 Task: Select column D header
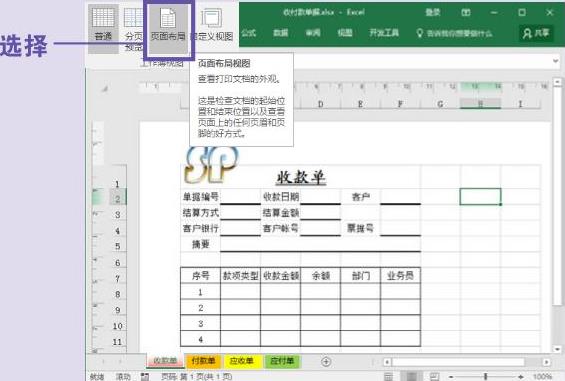tap(320, 104)
